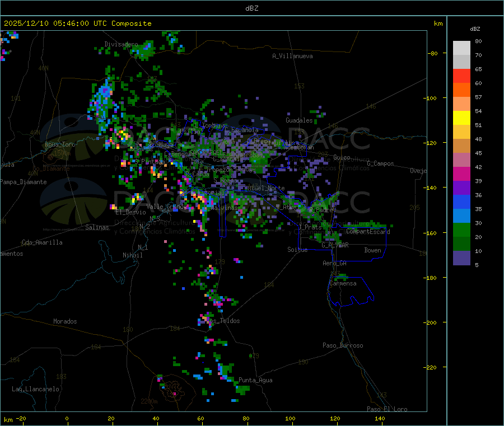Select the Morados label
504x426 pixels.
point(65,321)
